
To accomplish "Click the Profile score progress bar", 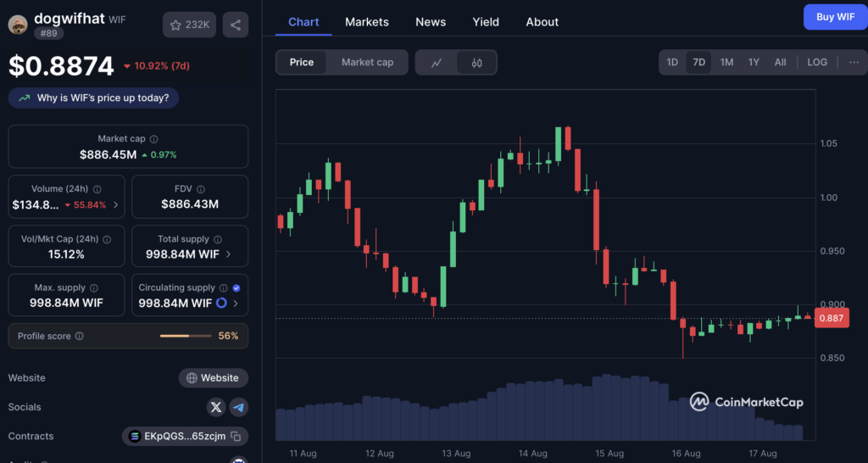I will pyautogui.click(x=186, y=336).
